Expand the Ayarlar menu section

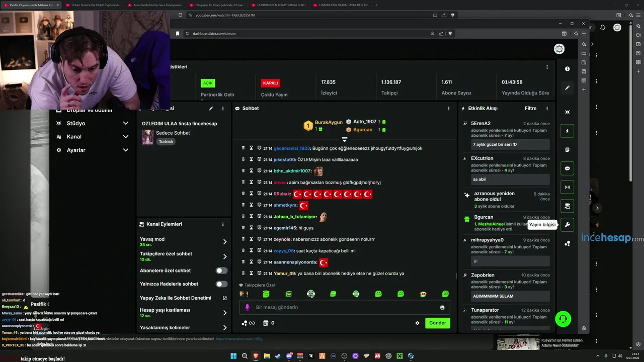click(125, 150)
